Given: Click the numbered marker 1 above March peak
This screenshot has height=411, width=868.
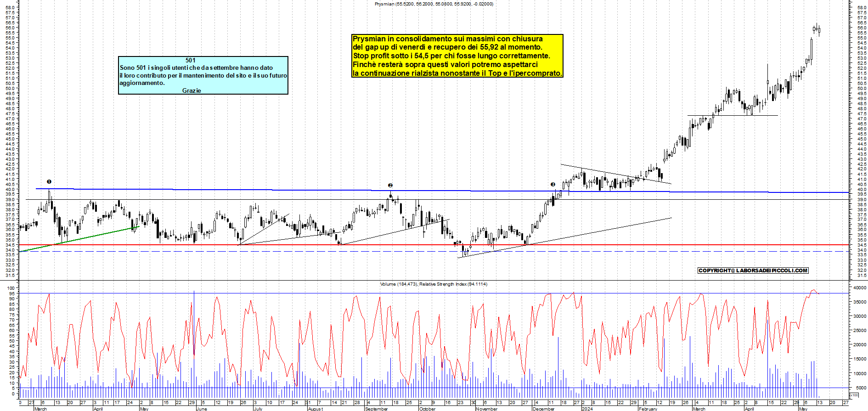Looking at the screenshot, I should [x=49, y=182].
